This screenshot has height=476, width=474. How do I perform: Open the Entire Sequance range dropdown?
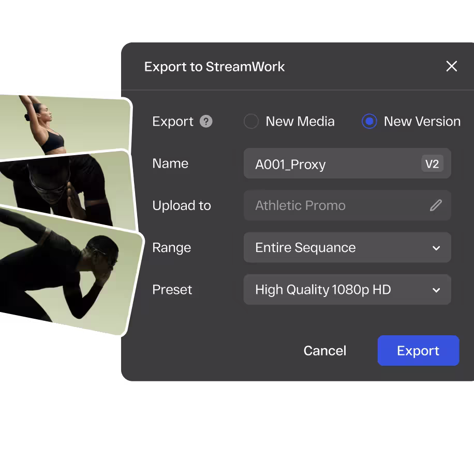click(x=347, y=247)
